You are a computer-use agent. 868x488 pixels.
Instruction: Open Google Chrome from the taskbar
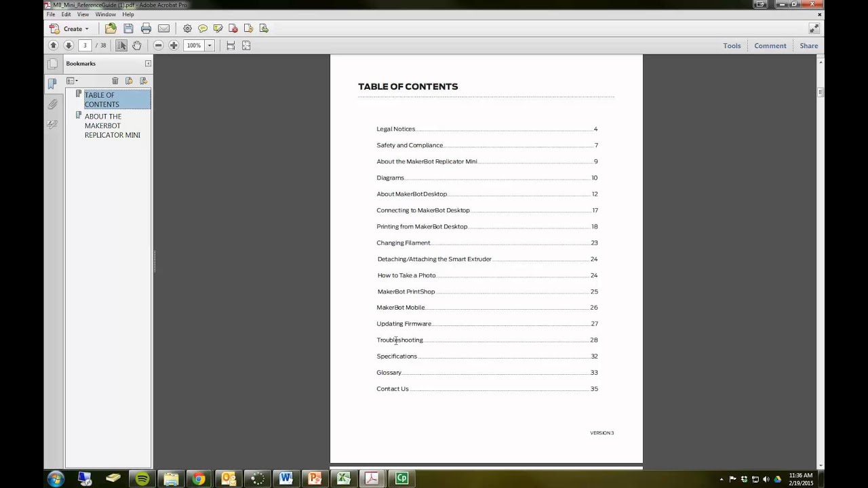[x=199, y=479]
